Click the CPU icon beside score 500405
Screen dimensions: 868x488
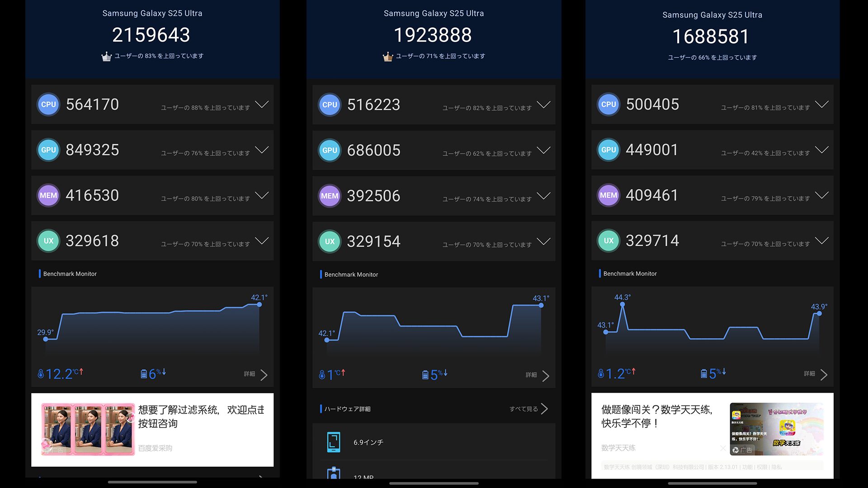pos(609,104)
